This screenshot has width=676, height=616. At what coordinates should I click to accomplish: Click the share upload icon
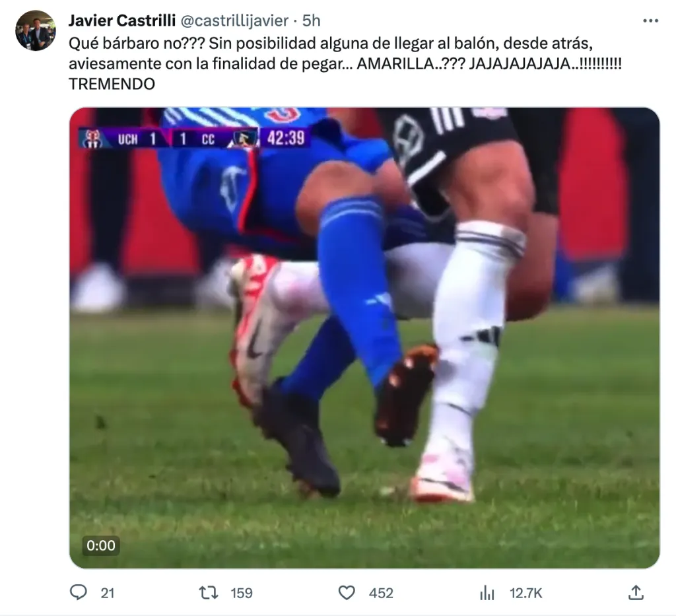pos(636,592)
